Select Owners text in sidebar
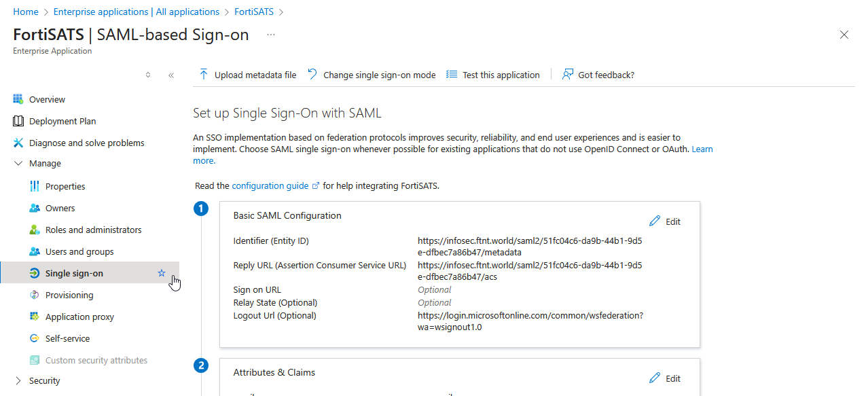The image size is (868, 396). point(60,209)
